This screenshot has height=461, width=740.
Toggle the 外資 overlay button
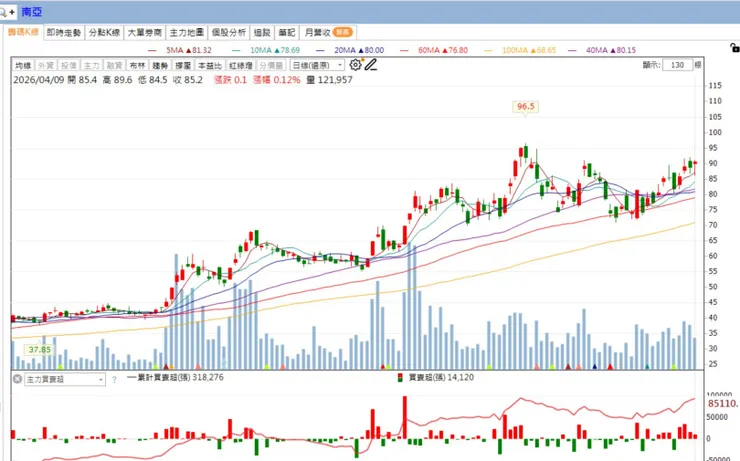[x=45, y=66]
